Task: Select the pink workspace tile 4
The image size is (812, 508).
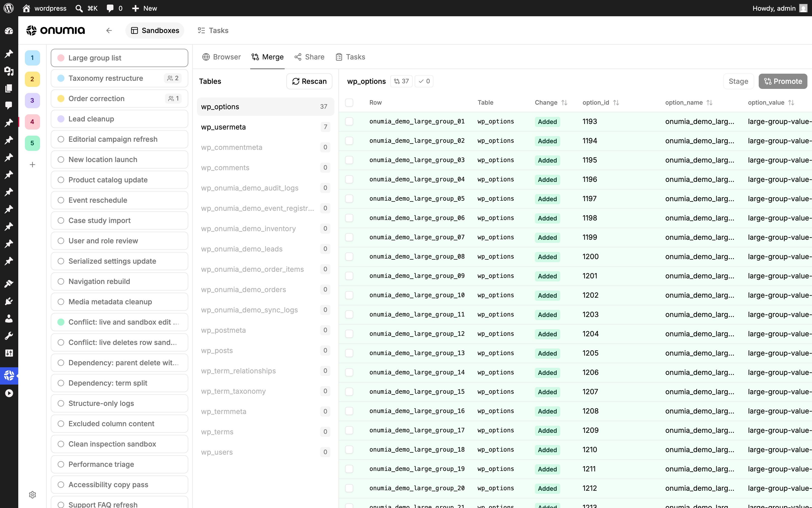Action: point(32,122)
